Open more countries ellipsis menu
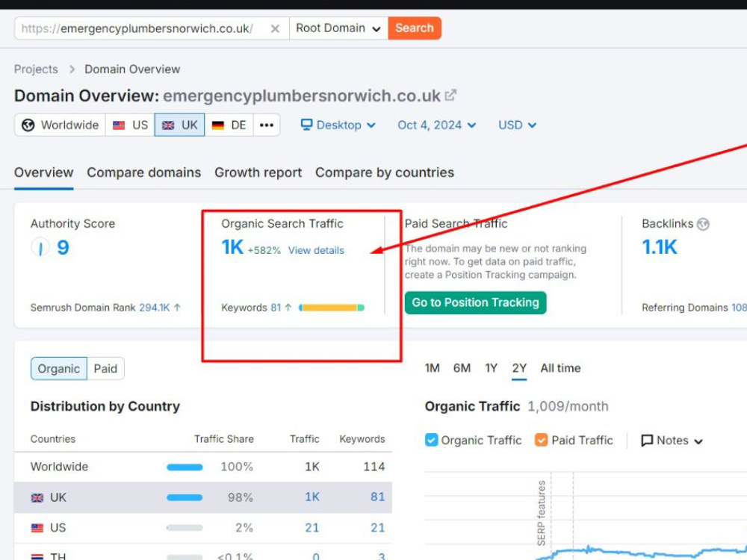The image size is (747, 560). click(267, 125)
